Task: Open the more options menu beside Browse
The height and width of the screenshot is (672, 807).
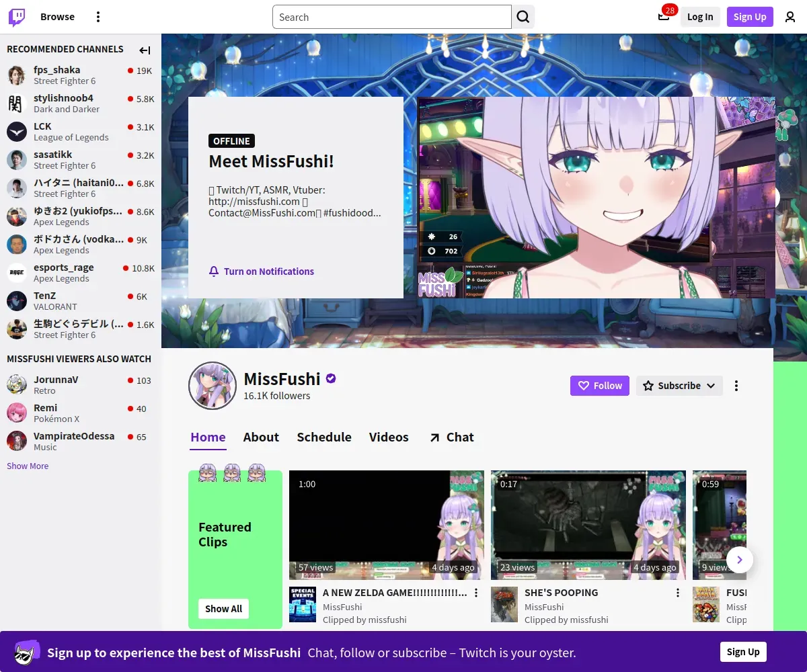Action: coord(98,17)
